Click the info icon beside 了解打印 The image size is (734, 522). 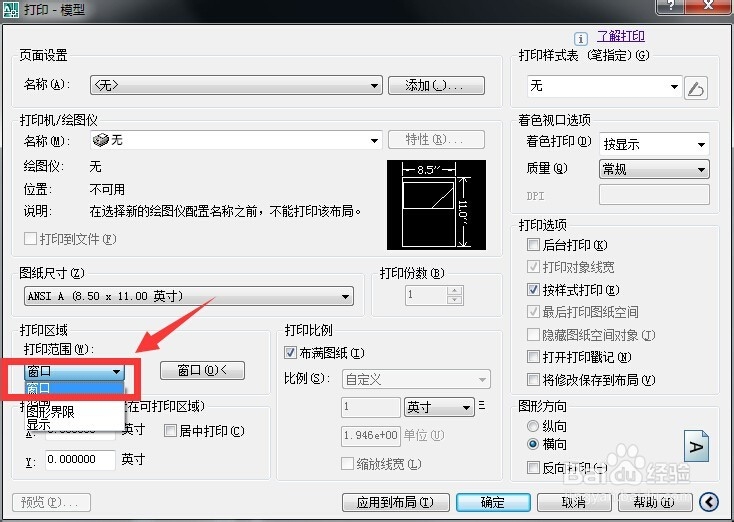pyautogui.click(x=580, y=38)
